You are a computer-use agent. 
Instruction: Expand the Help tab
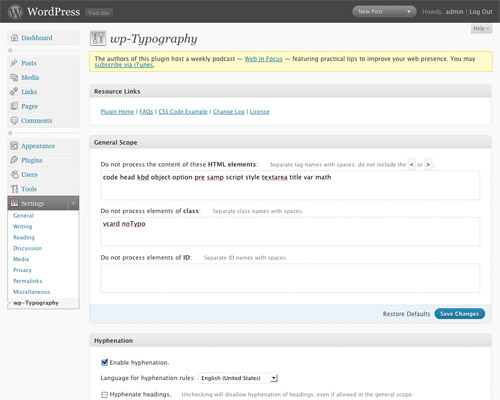(x=481, y=29)
